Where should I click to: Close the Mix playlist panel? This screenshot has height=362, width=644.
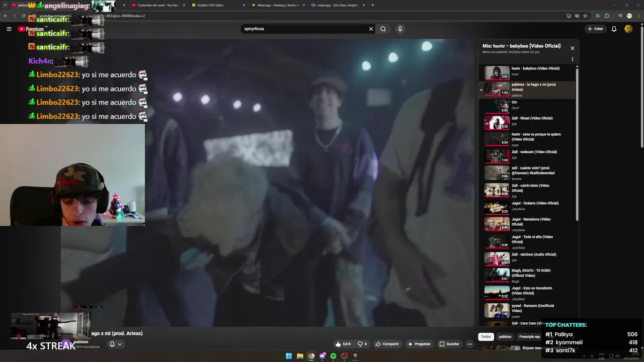click(x=572, y=48)
